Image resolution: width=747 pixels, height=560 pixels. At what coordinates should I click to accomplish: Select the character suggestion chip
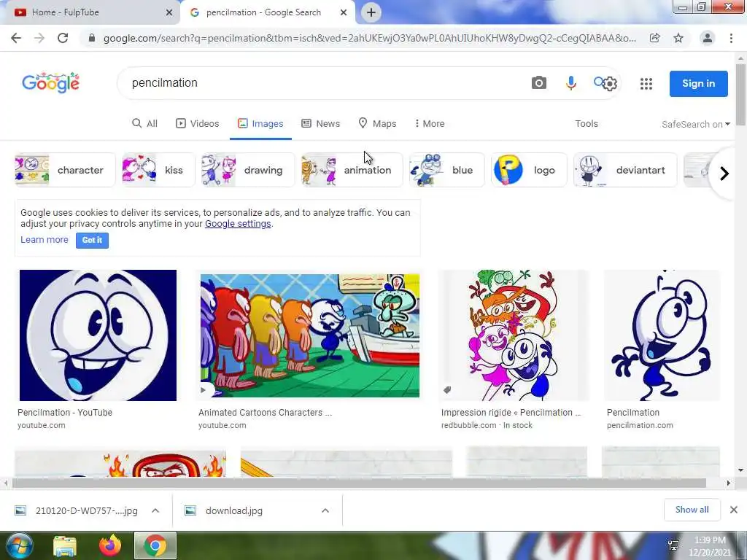[x=65, y=170]
